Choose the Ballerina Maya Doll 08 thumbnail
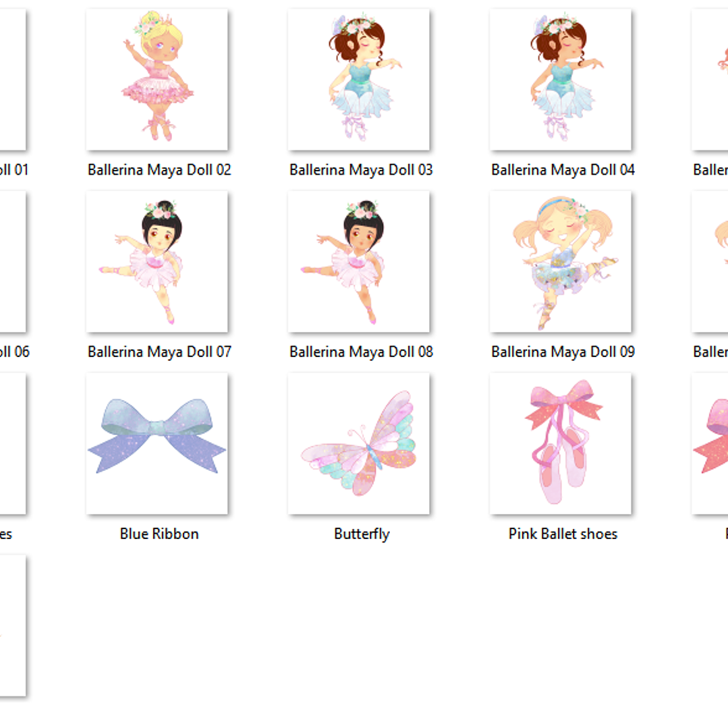The image size is (728, 728). click(x=358, y=262)
